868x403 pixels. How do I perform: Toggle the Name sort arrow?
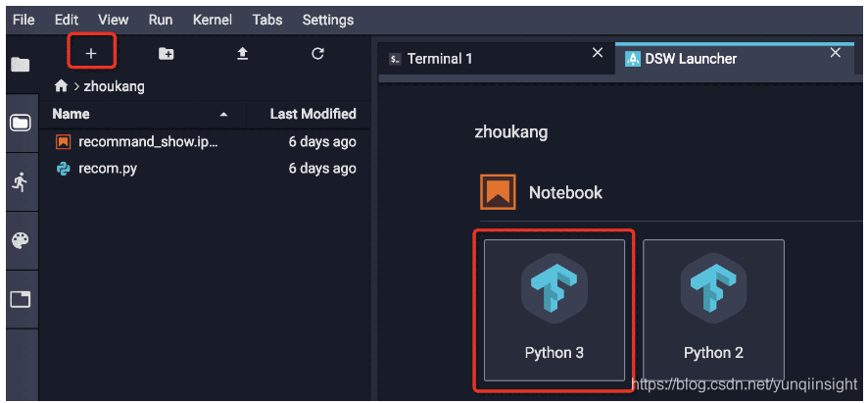click(x=223, y=115)
